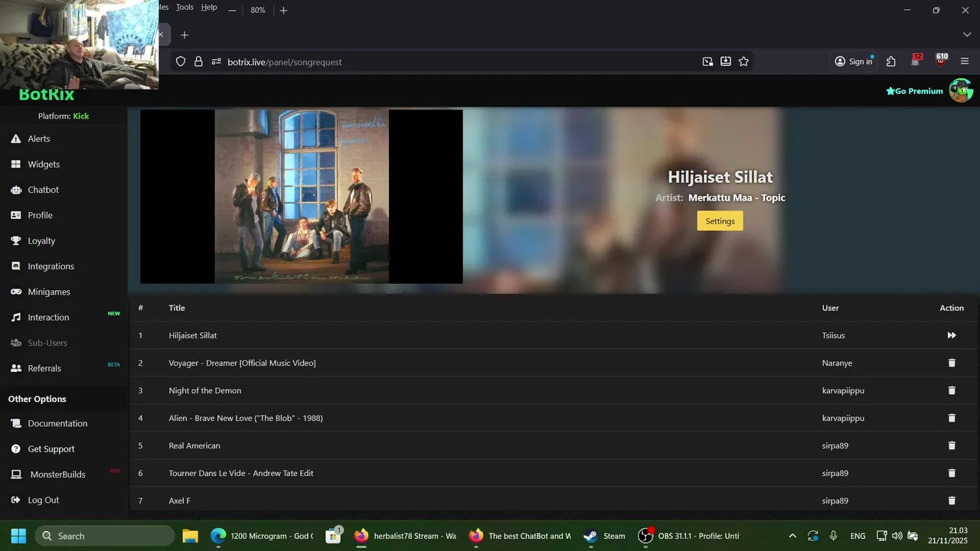Screen dimensions: 980x551
Task: Open the Help menu
Action: click(x=209, y=7)
